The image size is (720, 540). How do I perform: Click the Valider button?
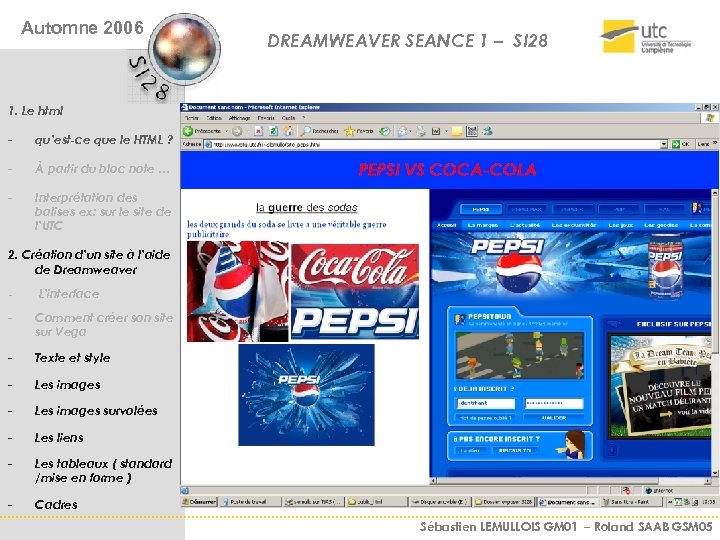click(554, 418)
